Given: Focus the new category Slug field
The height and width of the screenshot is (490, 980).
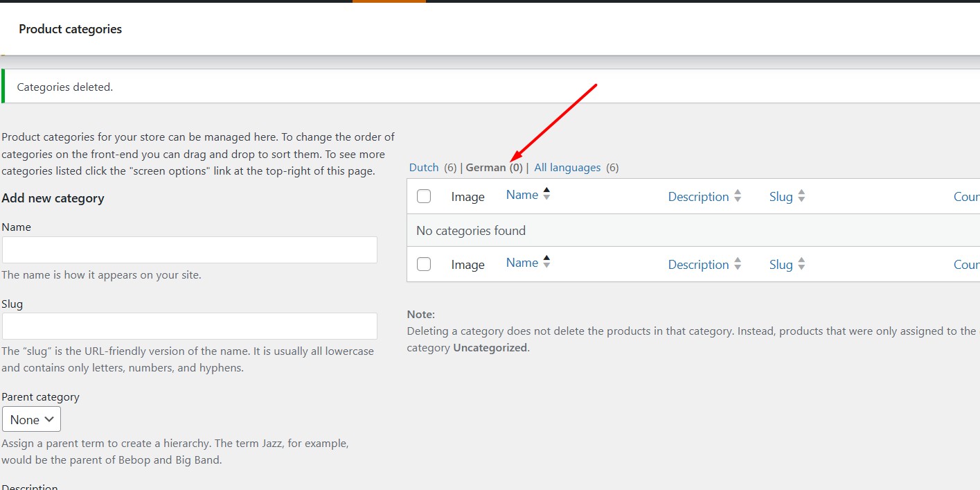Looking at the screenshot, I should click(x=189, y=326).
